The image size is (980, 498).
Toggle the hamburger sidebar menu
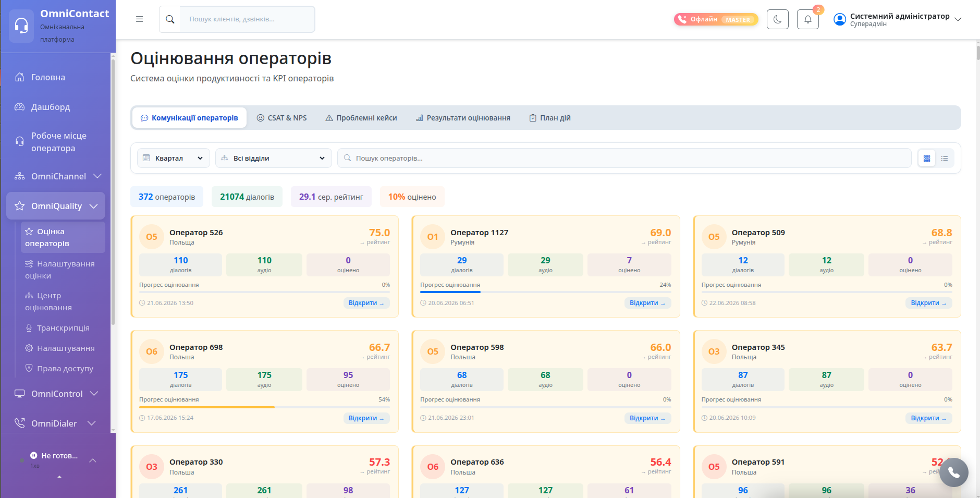coord(139,19)
